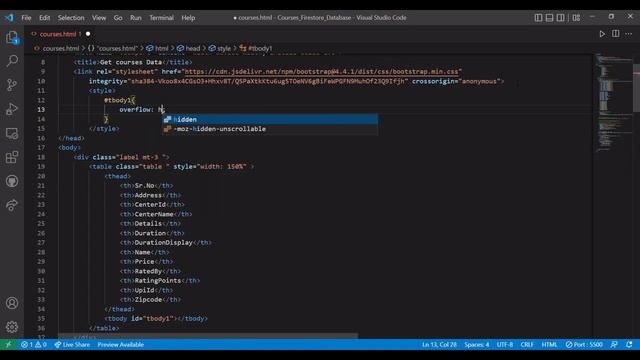The height and width of the screenshot is (360, 640).
Task: Start Live Share from status bar
Action: [x=72, y=344]
